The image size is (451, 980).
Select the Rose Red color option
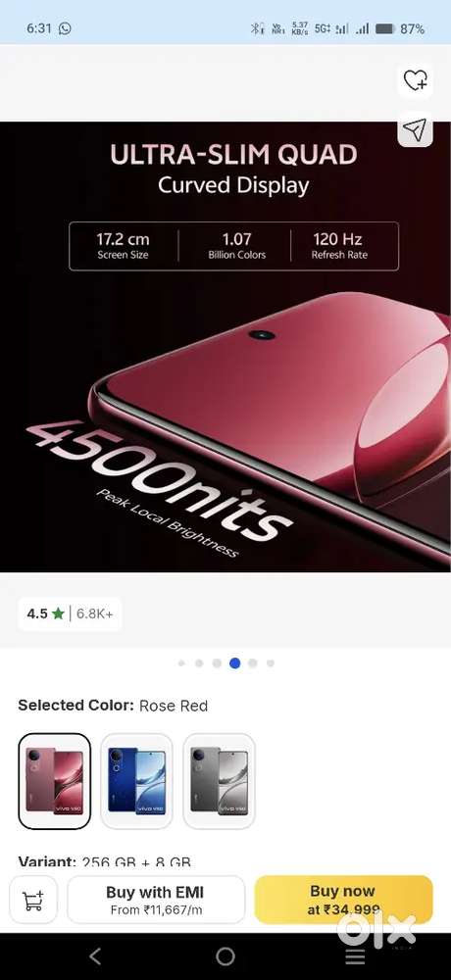pyautogui.click(x=55, y=781)
